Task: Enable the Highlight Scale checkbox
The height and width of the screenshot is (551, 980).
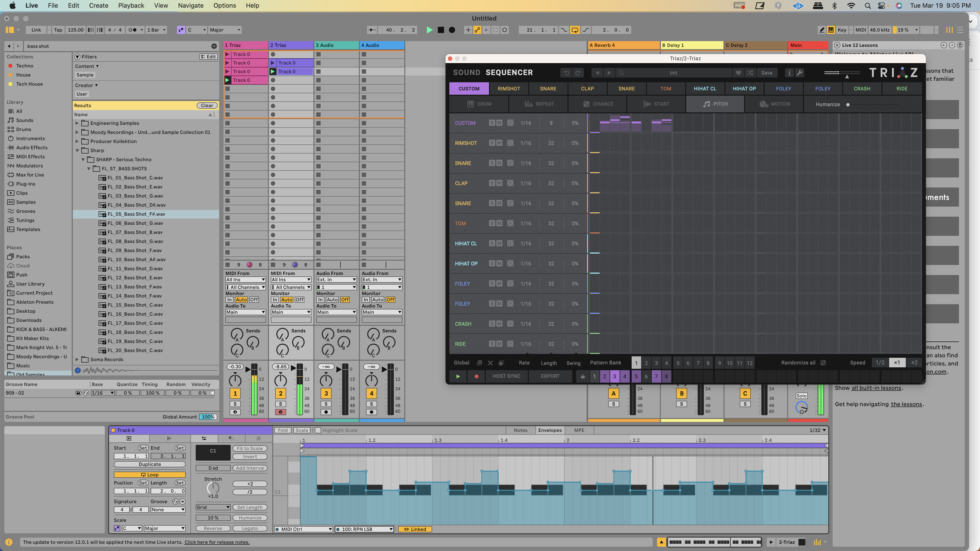Action: (x=318, y=430)
